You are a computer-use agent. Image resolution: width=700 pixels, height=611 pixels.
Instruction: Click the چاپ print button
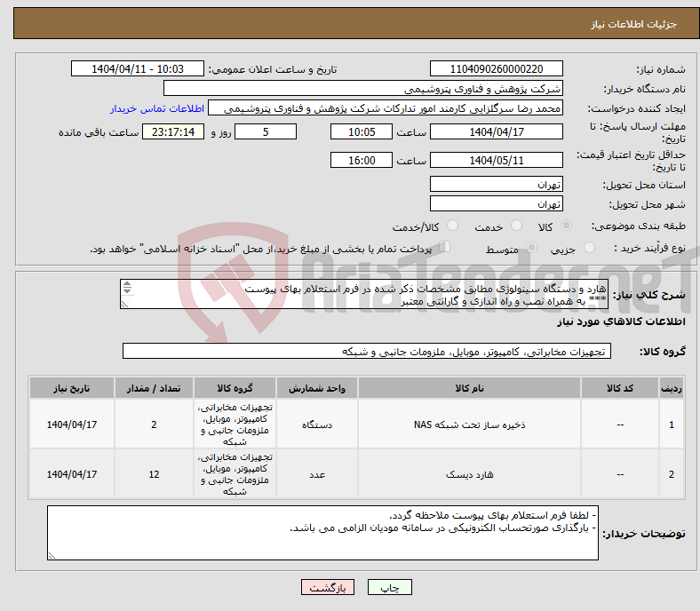[390, 587]
